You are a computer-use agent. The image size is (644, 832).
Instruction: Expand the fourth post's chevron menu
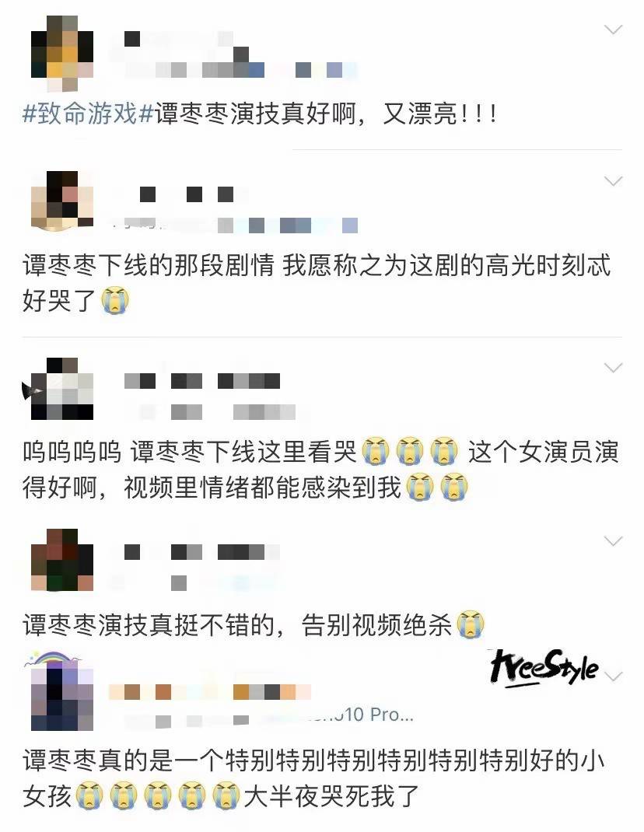pos(614,541)
